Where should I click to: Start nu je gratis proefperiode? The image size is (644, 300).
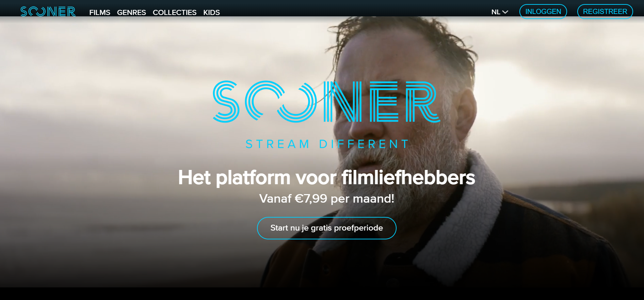326,228
